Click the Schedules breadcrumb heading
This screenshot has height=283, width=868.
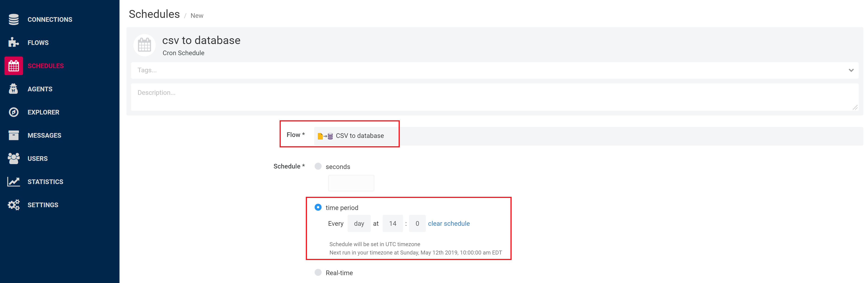click(154, 14)
